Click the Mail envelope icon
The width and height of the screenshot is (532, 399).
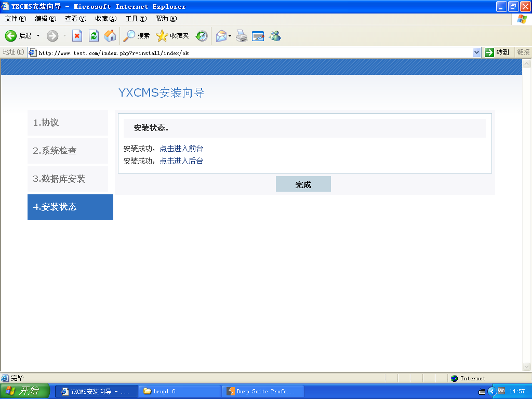[221, 36]
